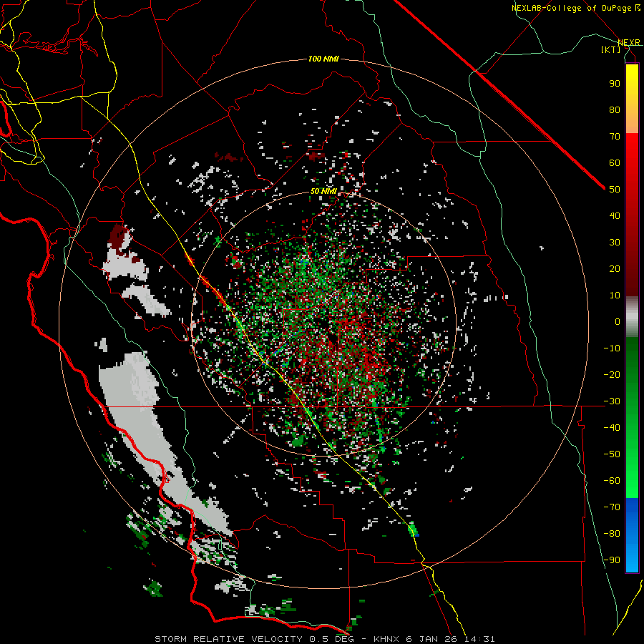Select the 80 value on the velocity scale
The image size is (644, 644).
(615, 110)
